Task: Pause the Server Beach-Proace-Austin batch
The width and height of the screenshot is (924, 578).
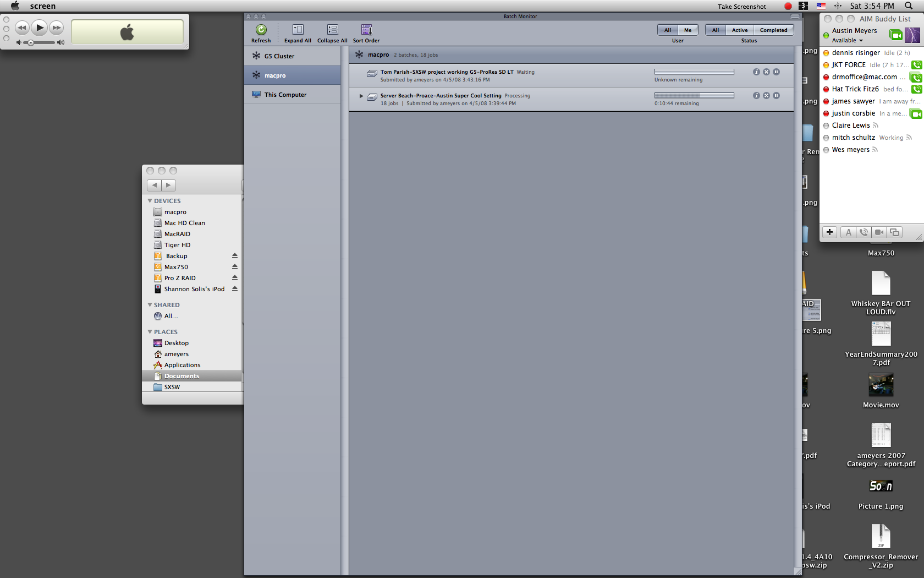Action: click(x=776, y=96)
